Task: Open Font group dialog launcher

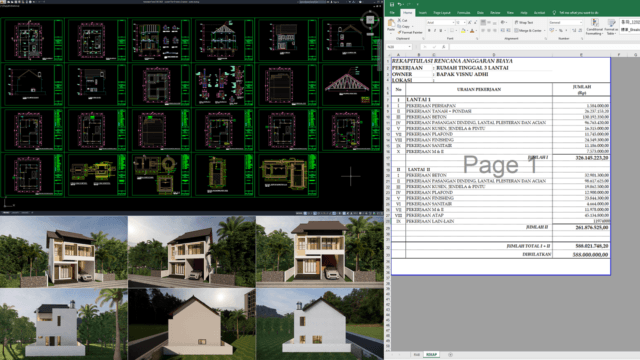Action: point(477,39)
